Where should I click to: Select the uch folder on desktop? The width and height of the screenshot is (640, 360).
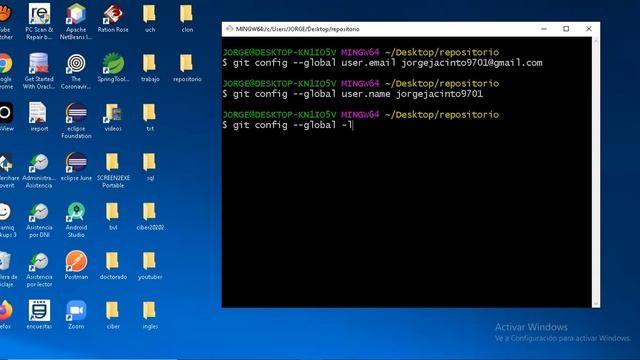coord(150,18)
